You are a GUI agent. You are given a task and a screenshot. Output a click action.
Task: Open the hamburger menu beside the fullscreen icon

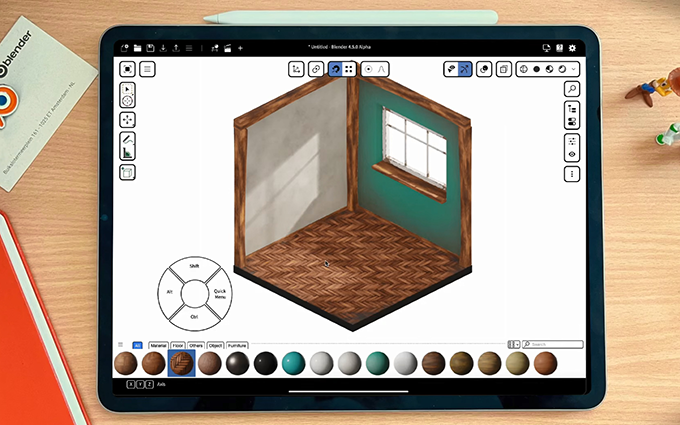pyautogui.click(x=147, y=69)
